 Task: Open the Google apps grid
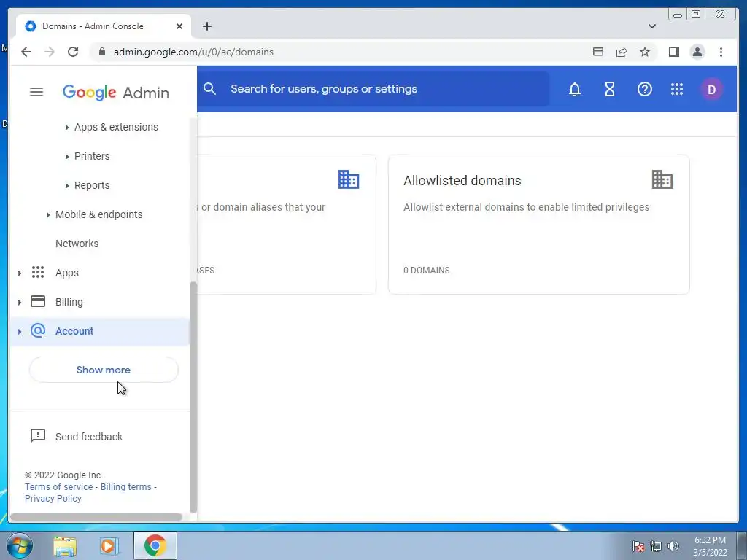pos(677,89)
